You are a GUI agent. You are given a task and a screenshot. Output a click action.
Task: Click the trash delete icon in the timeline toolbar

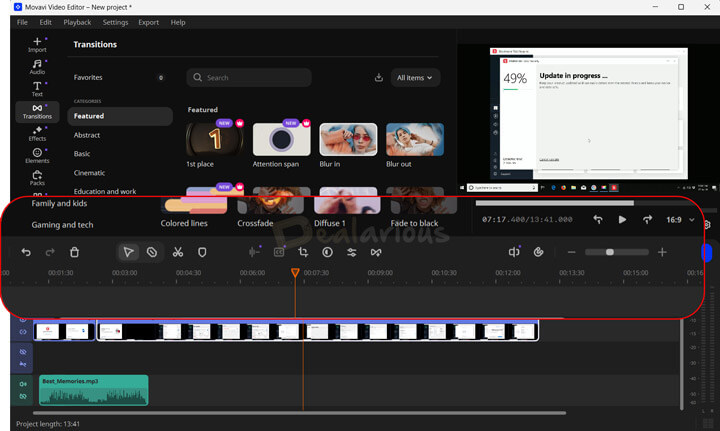[x=74, y=253]
